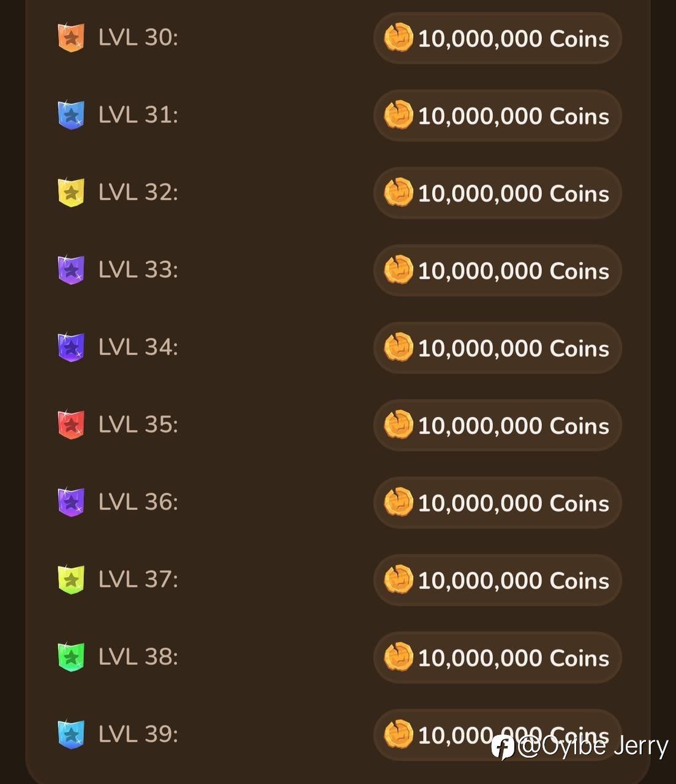Click the LVL 32 10,000,000 Coins pill
Image resolution: width=676 pixels, height=784 pixels.
pyautogui.click(x=497, y=193)
